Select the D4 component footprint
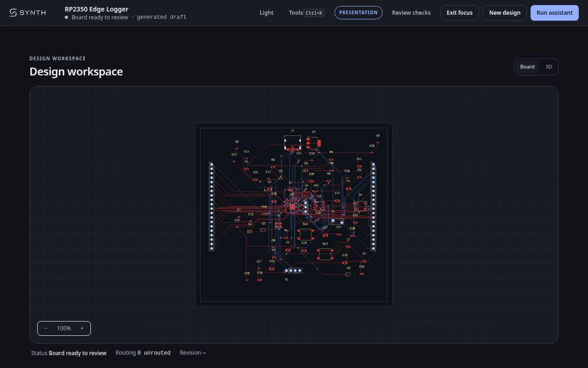The image size is (588, 368). pyautogui.click(x=361, y=206)
